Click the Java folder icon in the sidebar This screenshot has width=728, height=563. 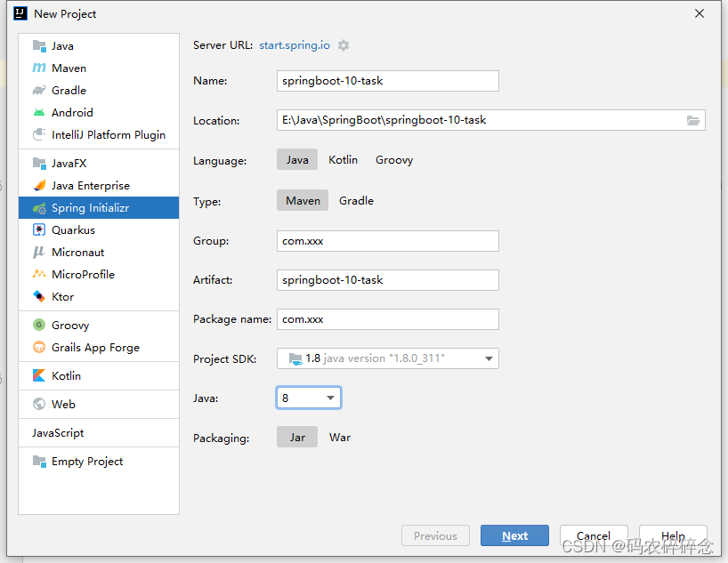(39, 46)
